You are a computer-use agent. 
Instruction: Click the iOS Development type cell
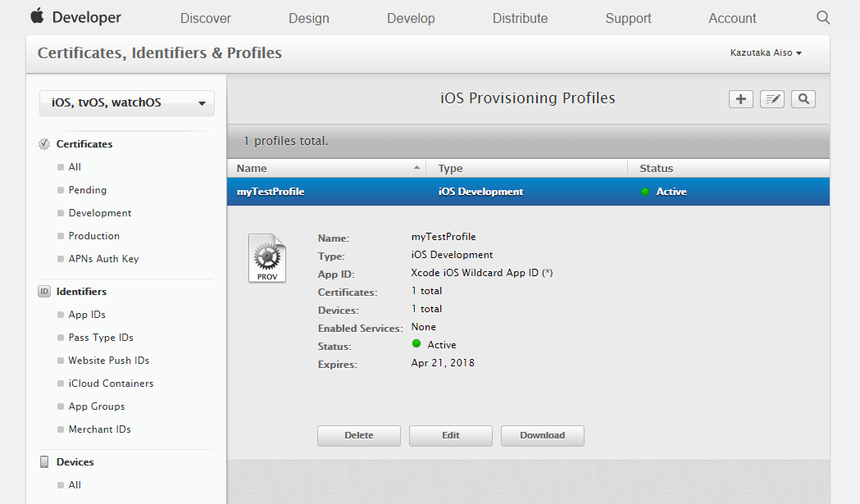point(480,192)
